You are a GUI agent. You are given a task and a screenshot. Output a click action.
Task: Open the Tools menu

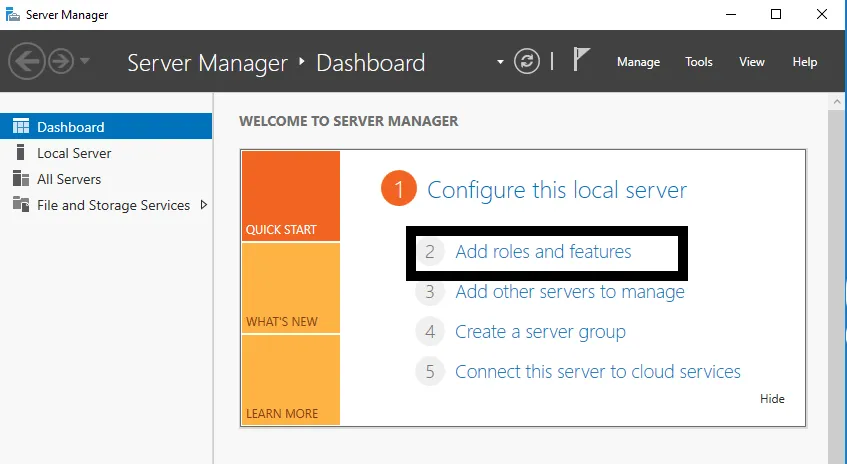coord(699,62)
